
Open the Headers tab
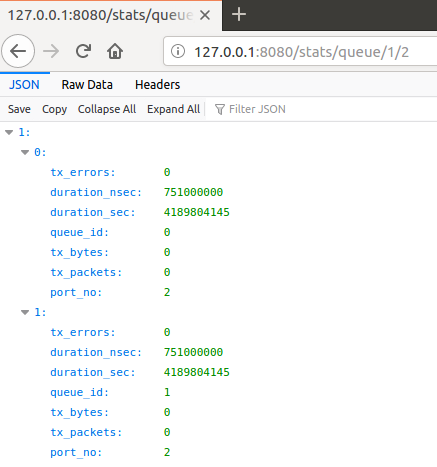(x=158, y=85)
